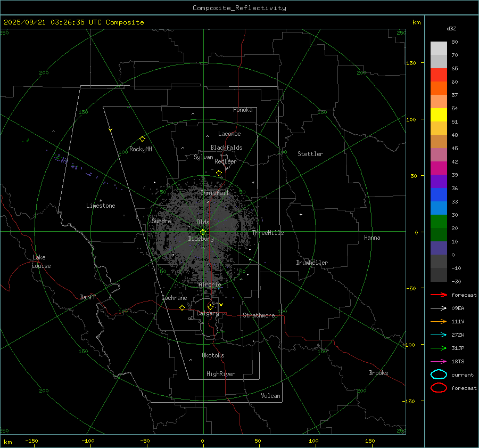The image size is (479, 448).
Task: Click the Composite_Reflectivity title bar
Action: tap(239, 8)
